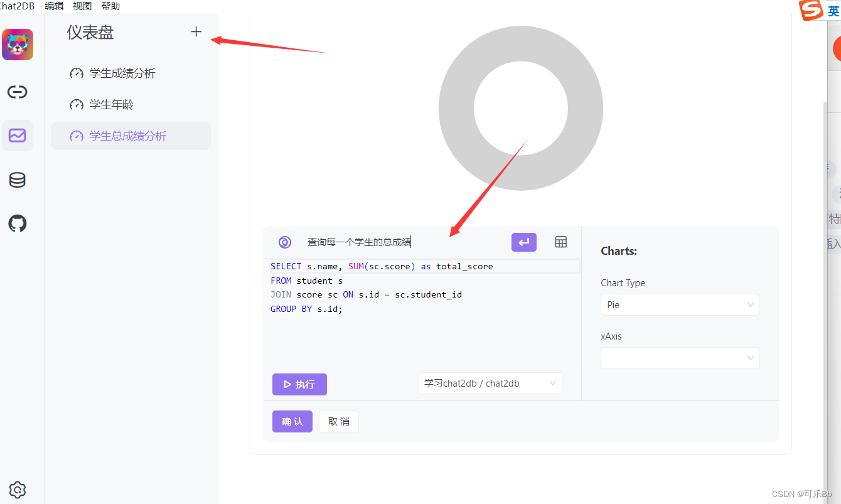Open the 帮助 menu
841x504 pixels.
pyautogui.click(x=110, y=6)
